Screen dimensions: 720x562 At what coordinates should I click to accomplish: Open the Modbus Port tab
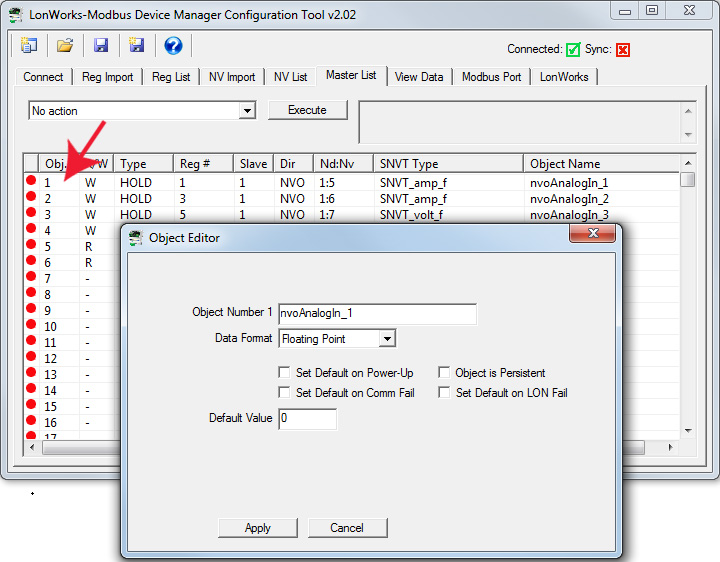(x=491, y=77)
